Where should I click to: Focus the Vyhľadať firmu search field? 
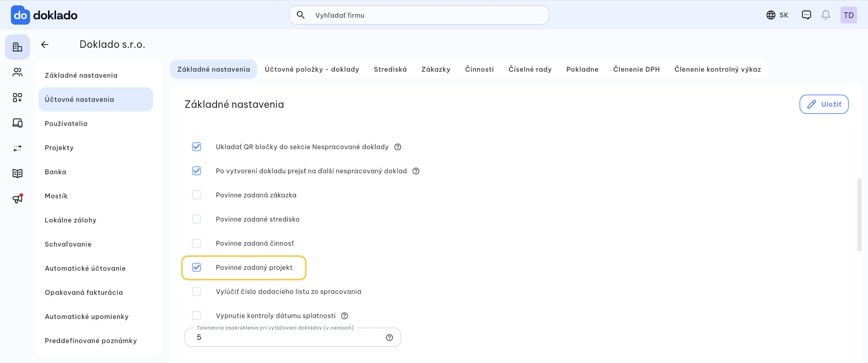(x=419, y=15)
